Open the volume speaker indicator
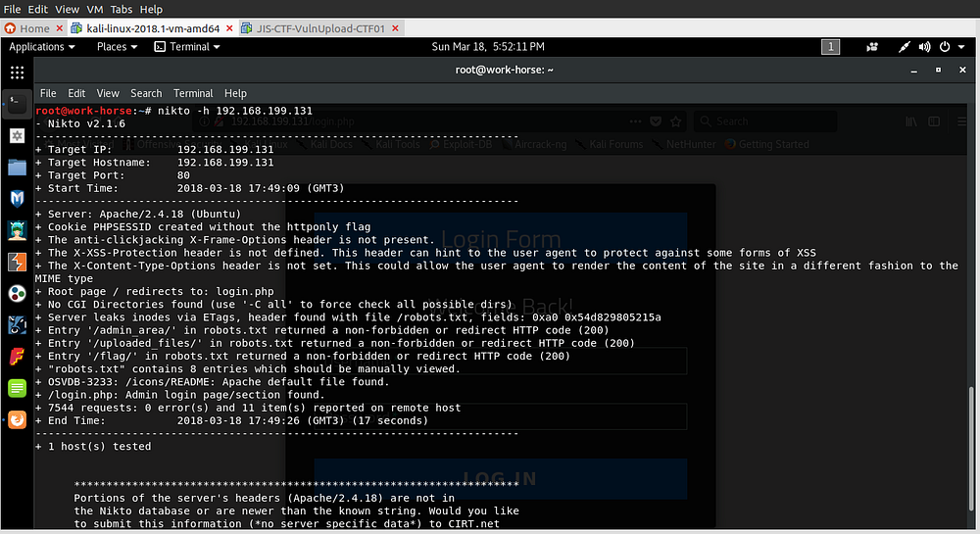 click(x=925, y=47)
